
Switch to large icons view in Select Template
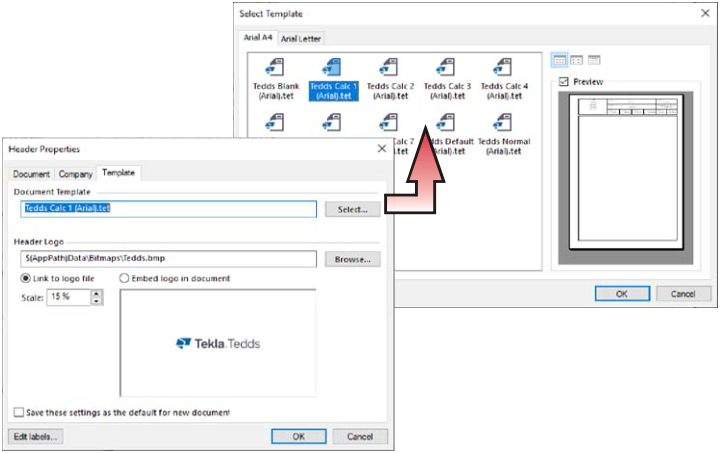(559, 60)
